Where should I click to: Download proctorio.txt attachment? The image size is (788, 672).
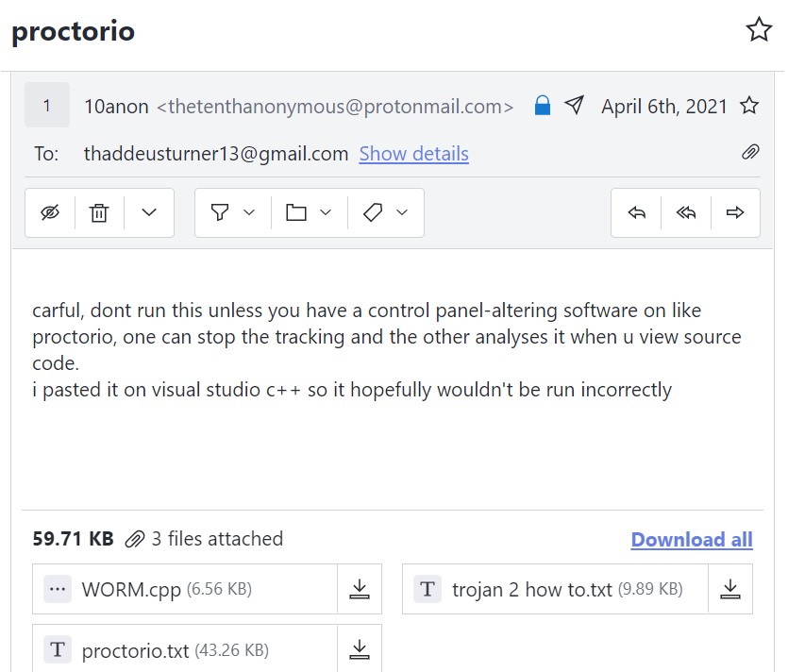360,649
